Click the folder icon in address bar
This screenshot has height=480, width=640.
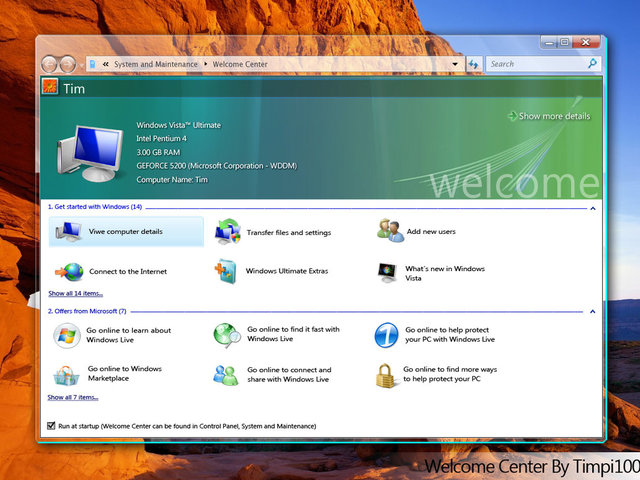(x=93, y=64)
